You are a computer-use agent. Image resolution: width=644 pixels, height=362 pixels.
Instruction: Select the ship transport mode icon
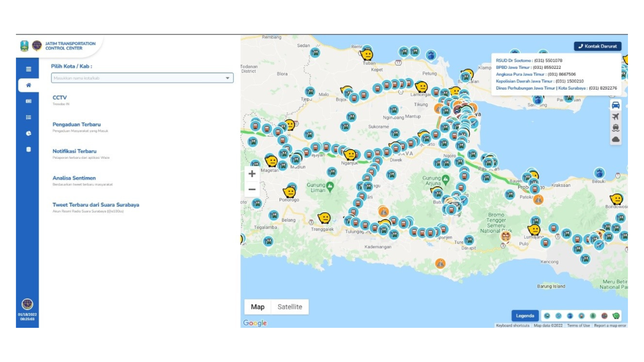pyautogui.click(x=615, y=128)
